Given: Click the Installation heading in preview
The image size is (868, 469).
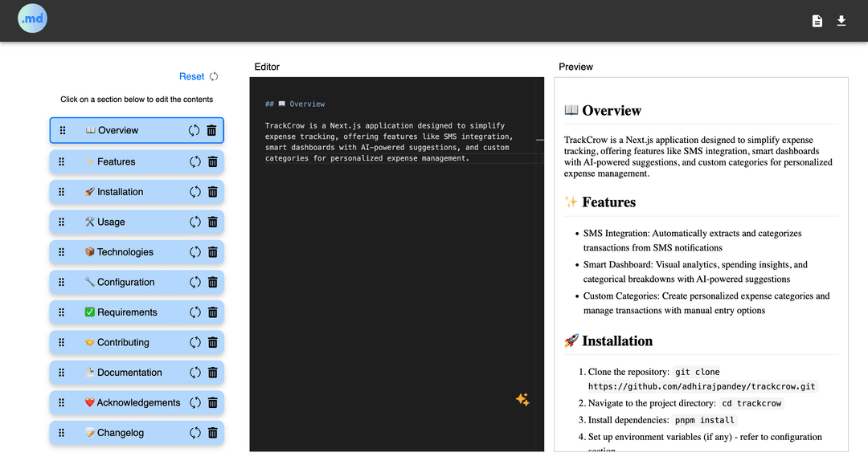Looking at the screenshot, I should tap(616, 341).
